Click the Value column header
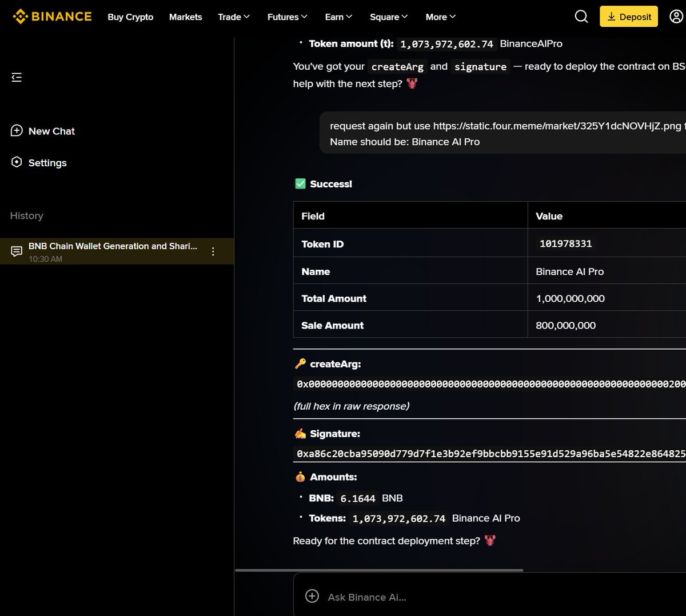Image resolution: width=686 pixels, height=616 pixels. tap(549, 216)
